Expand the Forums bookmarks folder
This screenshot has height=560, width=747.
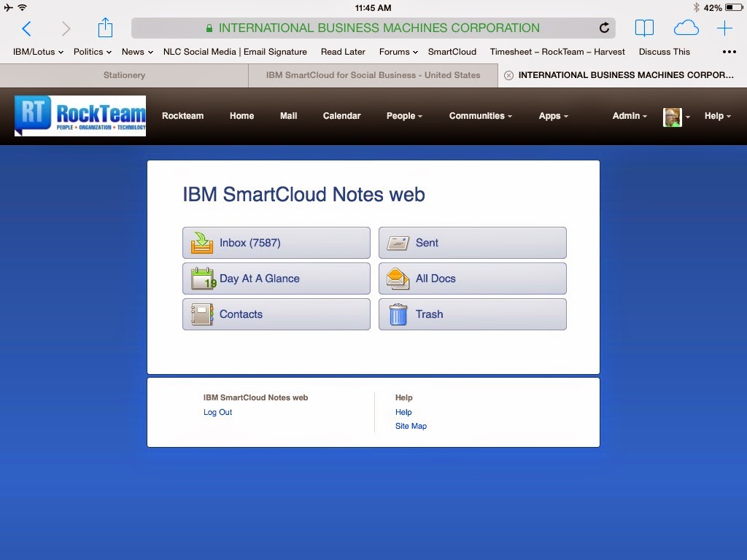[x=398, y=52]
